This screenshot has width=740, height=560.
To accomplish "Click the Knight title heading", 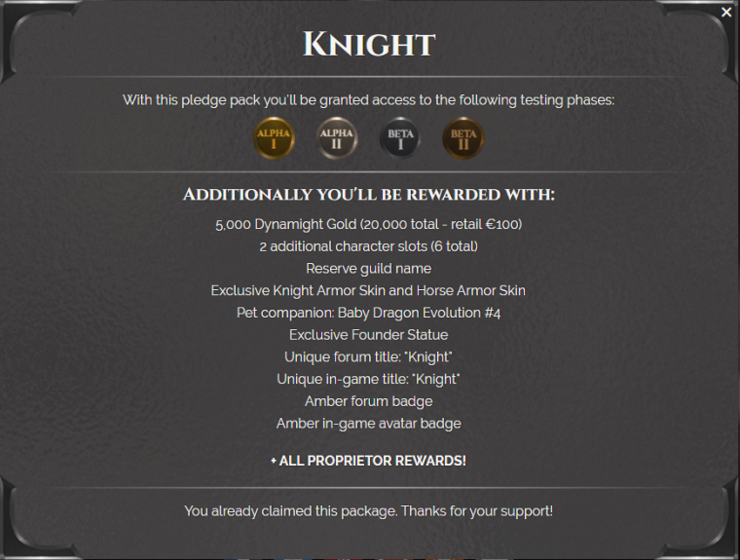I will [x=369, y=45].
